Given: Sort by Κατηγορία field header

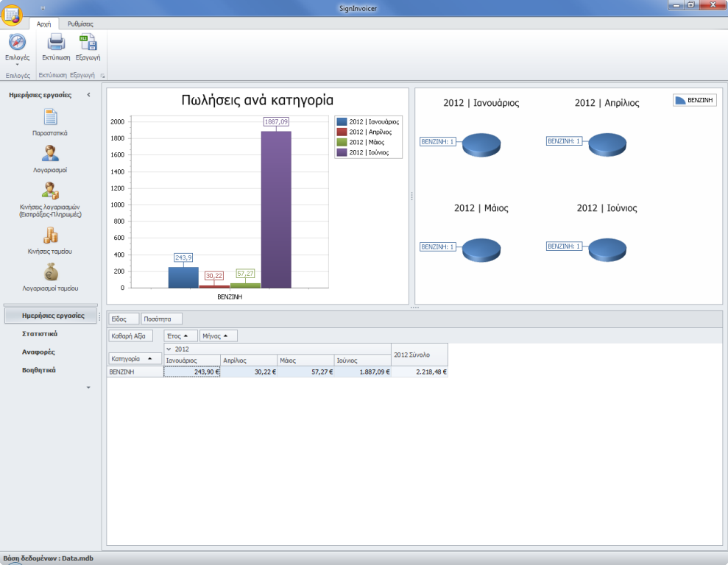Looking at the screenshot, I should (x=135, y=358).
